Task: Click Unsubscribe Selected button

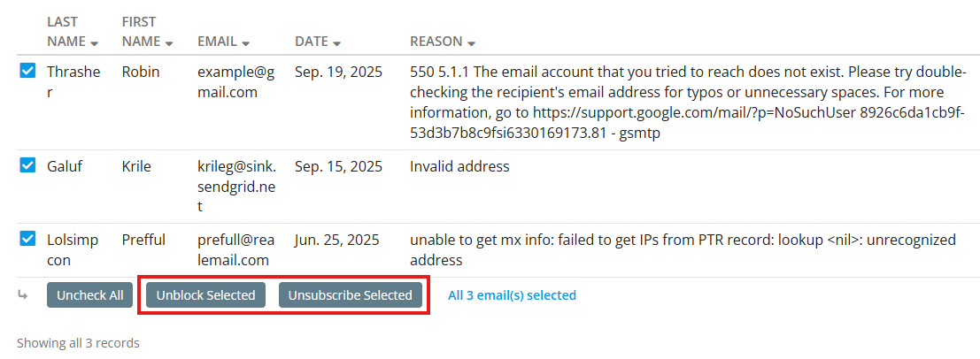Action: [351, 295]
